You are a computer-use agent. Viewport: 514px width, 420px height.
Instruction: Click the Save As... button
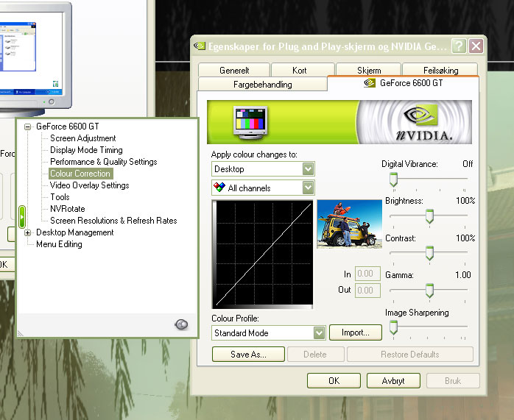click(x=248, y=355)
